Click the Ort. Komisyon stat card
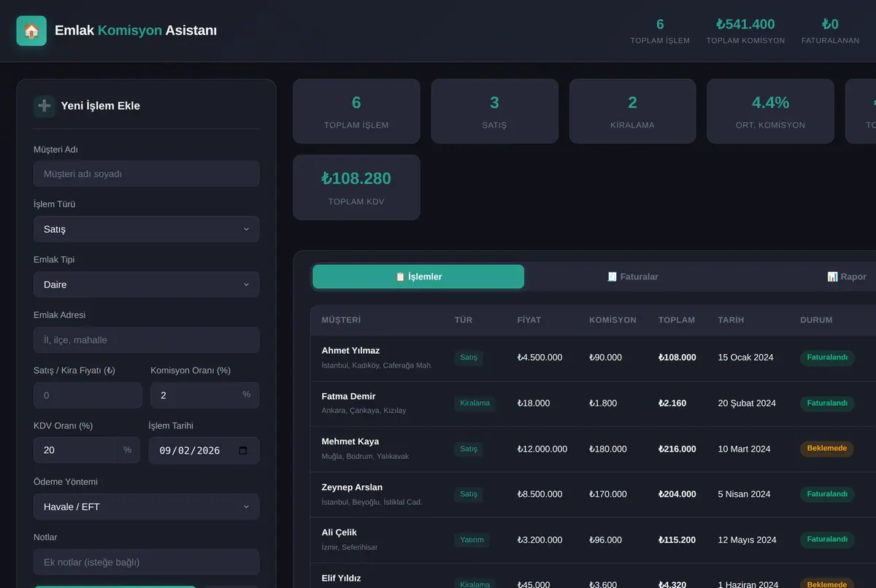This screenshot has height=588, width=876. tap(770, 111)
